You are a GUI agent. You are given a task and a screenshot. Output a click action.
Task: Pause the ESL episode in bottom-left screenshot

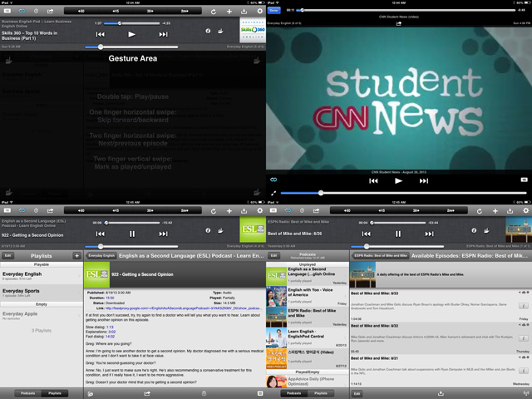click(x=131, y=234)
